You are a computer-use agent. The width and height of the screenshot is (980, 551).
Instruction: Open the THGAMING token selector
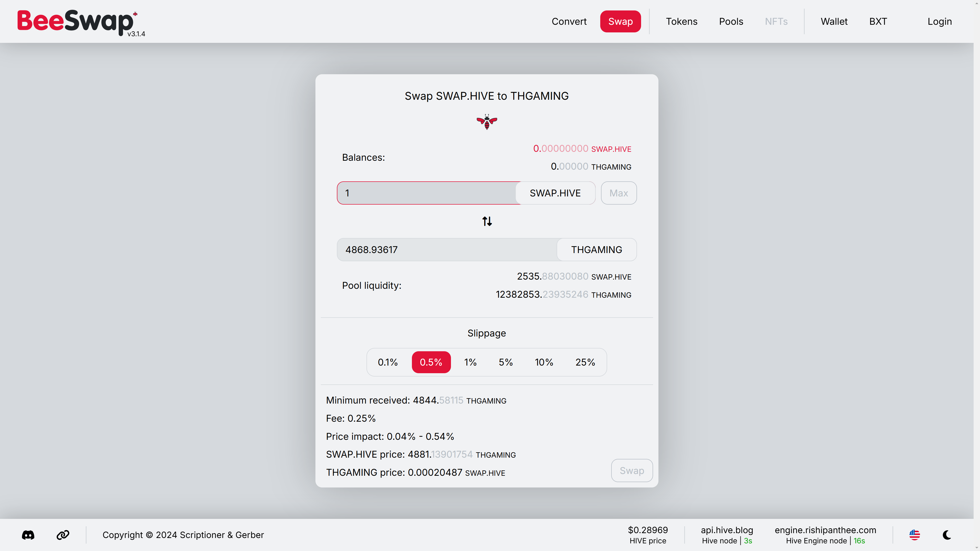pyautogui.click(x=596, y=250)
